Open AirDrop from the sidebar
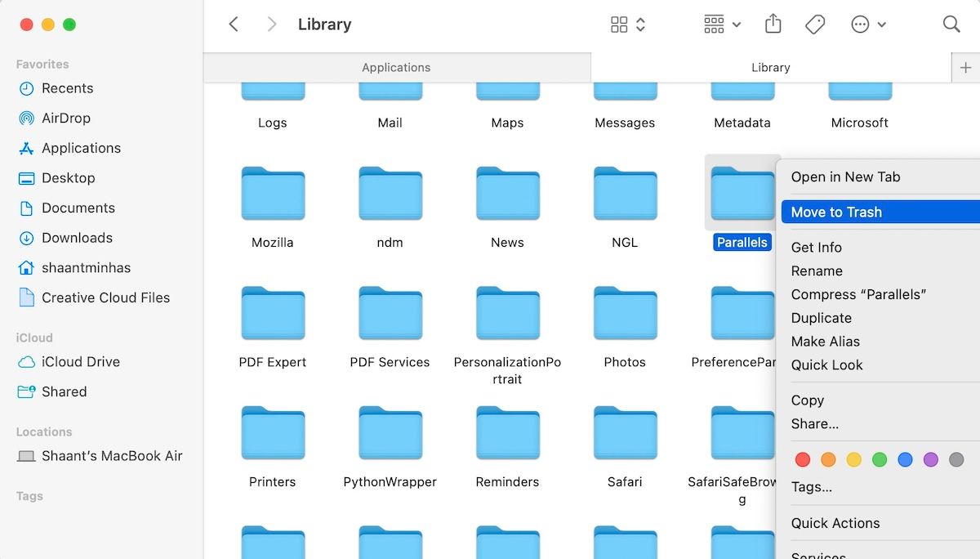 pos(64,118)
